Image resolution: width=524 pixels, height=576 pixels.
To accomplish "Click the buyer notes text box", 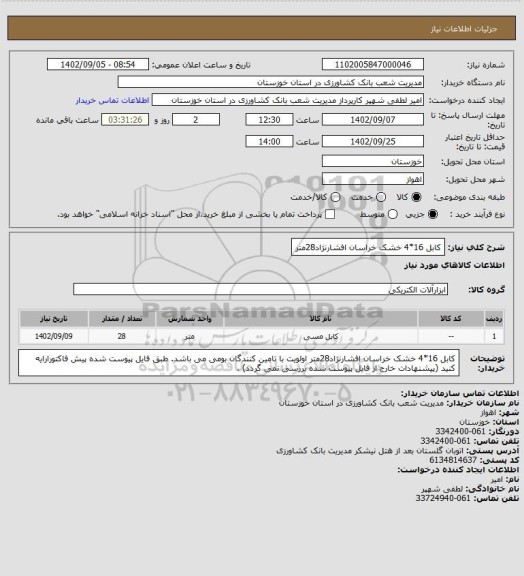I will [x=239, y=363].
